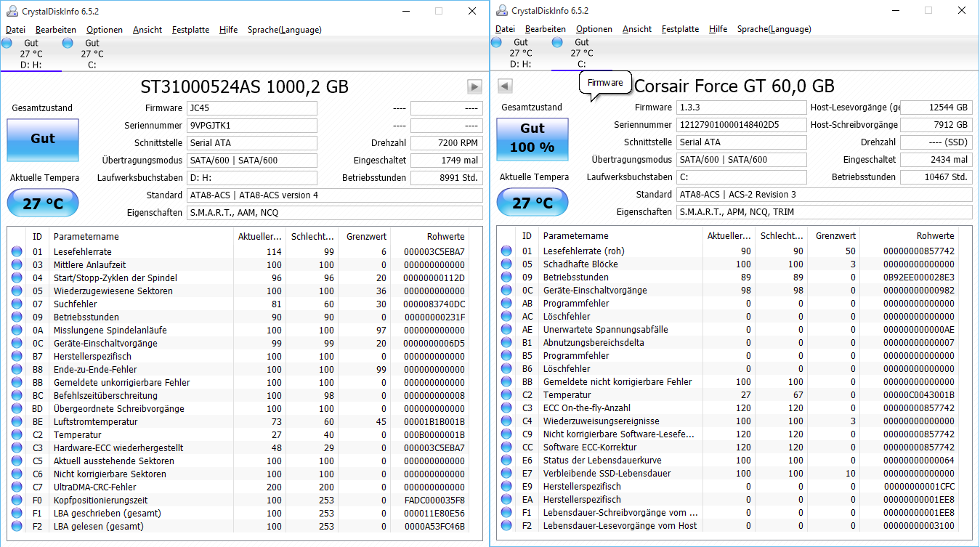Select D: H: disk tab in right window
Image resolution: width=980 pixels, height=547 pixels.
pyautogui.click(x=520, y=53)
